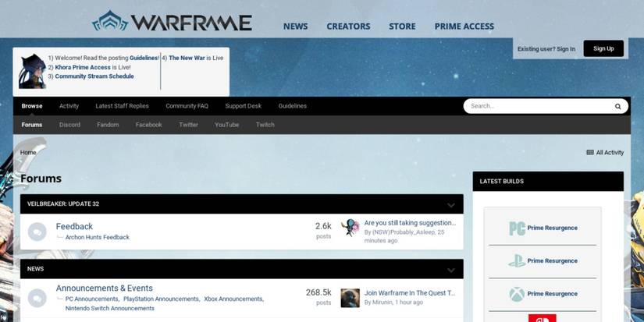Open the Fandom sub-navigation link
644x322 pixels.
tap(108, 125)
